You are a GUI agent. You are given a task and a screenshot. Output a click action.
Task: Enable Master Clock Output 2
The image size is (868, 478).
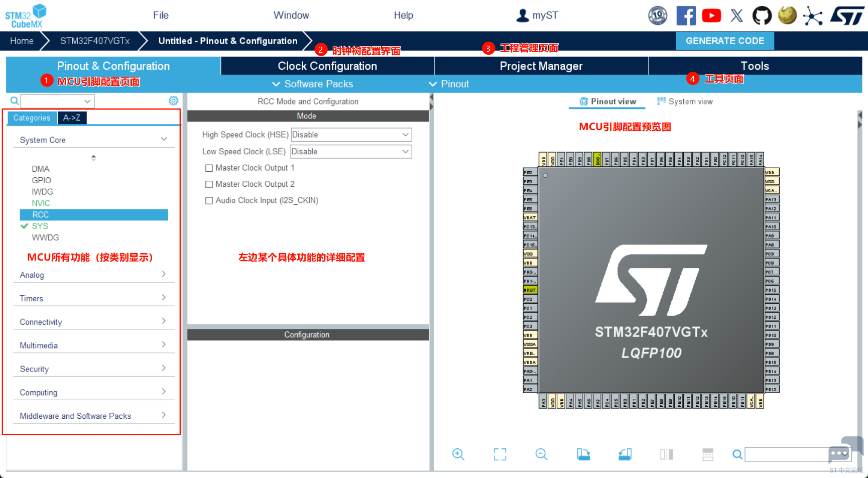[209, 185]
